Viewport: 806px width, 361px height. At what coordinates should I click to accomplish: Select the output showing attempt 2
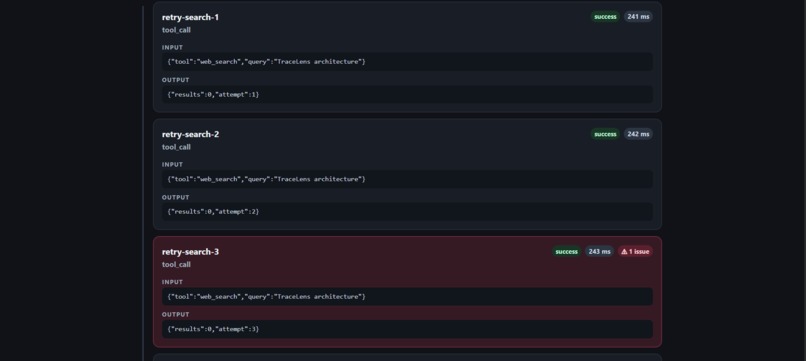pos(407,211)
